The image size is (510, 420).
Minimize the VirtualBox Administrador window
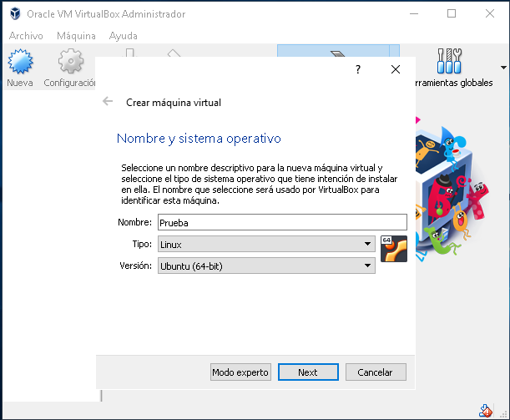[414, 13]
